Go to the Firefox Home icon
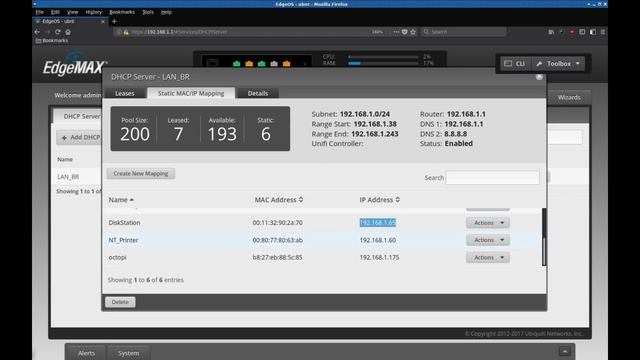Viewport: 640px width, 360px height. [68, 32]
